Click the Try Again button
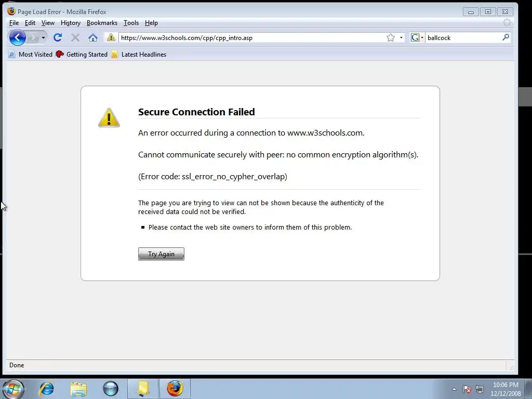This screenshot has height=399, width=532. 161,254
